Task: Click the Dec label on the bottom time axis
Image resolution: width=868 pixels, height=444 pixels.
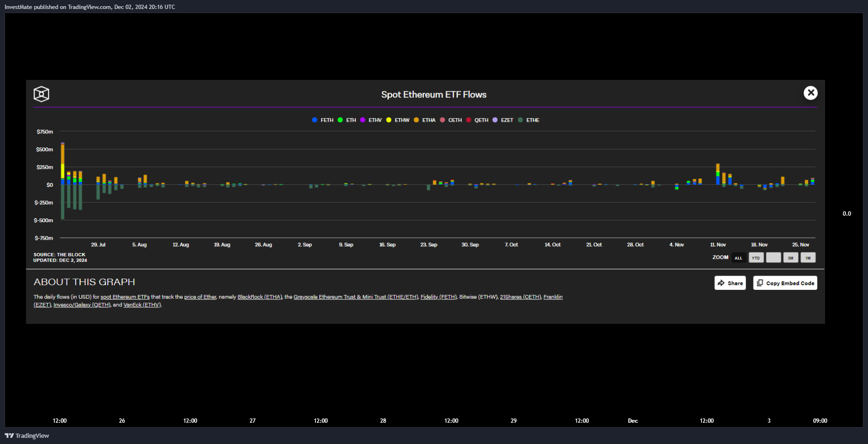Action: [x=633, y=421]
